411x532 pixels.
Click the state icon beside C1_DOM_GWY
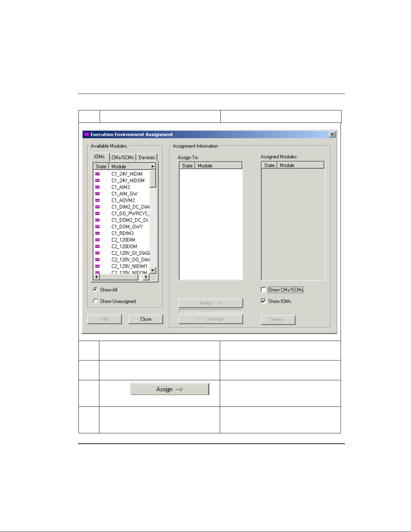[x=97, y=227]
